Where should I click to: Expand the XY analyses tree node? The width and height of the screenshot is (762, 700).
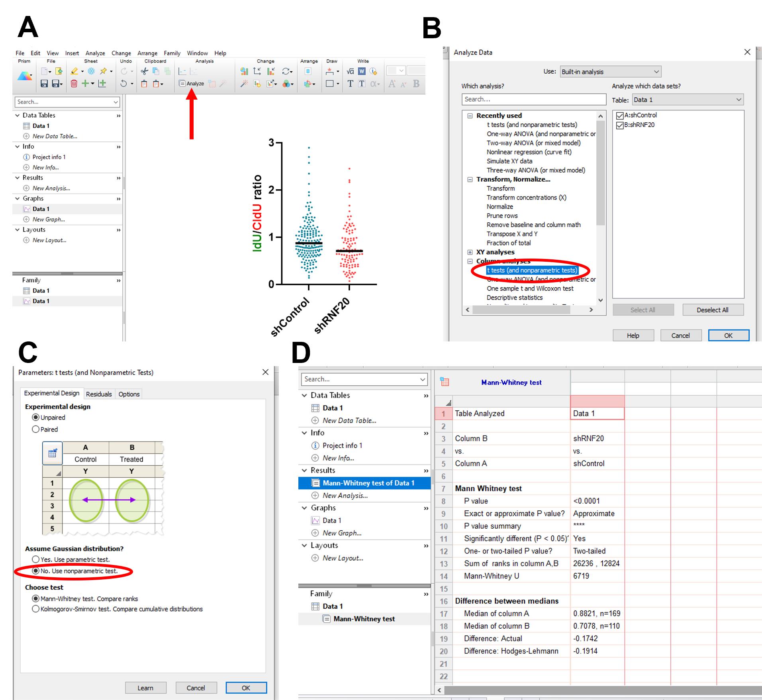coord(470,252)
